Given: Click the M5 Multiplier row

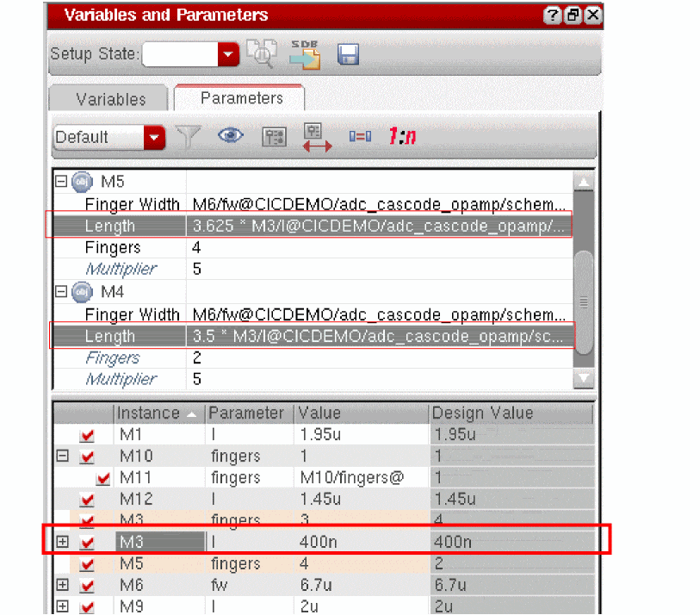Looking at the screenshot, I should [x=313, y=269].
